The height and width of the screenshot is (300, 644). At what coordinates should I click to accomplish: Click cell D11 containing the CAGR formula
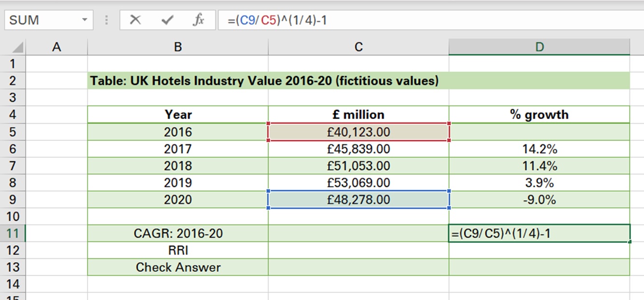pos(539,233)
